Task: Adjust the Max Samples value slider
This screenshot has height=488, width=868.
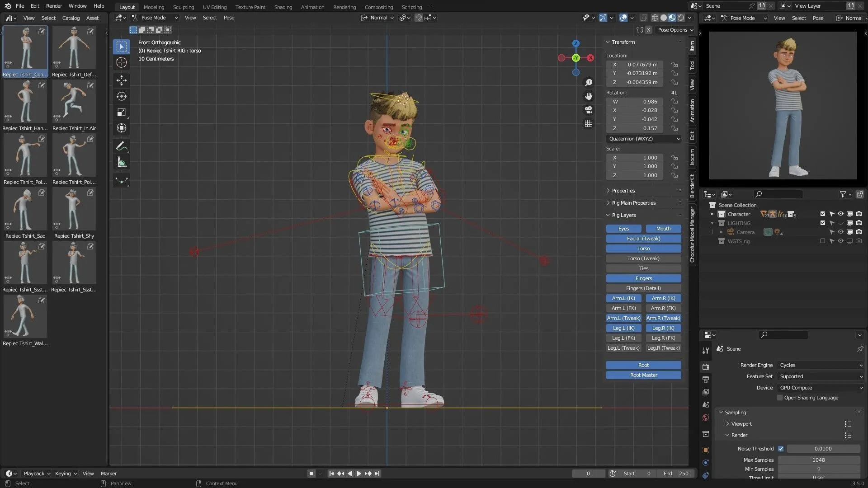Action: (x=818, y=460)
